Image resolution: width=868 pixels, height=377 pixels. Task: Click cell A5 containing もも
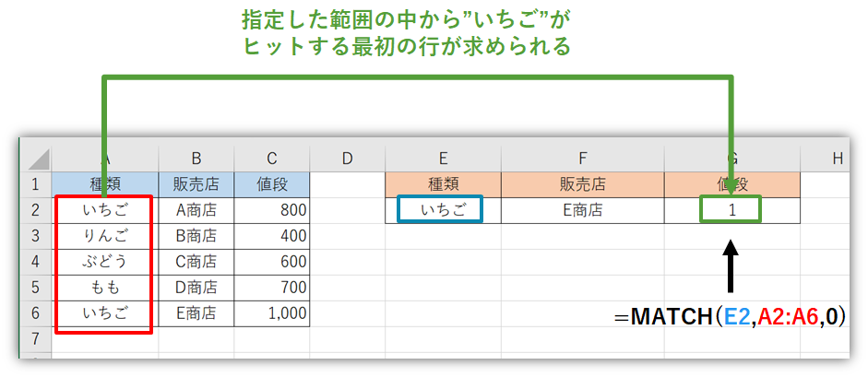coord(104,288)
